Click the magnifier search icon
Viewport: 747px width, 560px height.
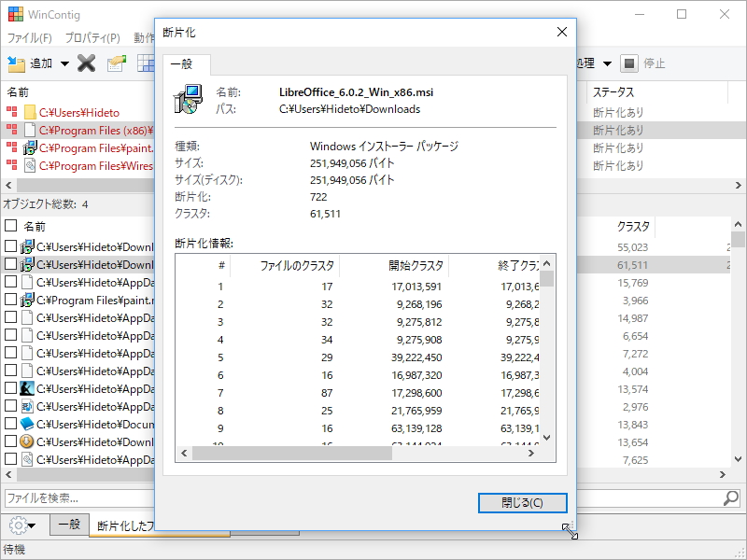point(731,498)
